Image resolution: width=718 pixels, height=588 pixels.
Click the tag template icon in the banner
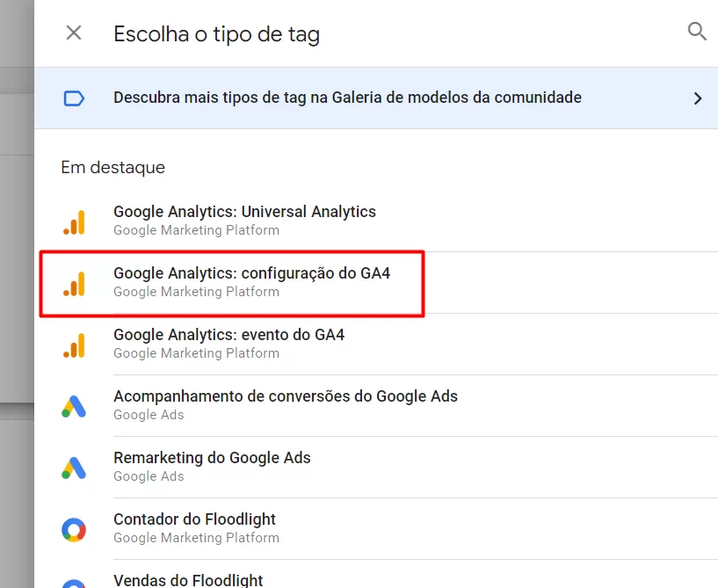point(74,98)
